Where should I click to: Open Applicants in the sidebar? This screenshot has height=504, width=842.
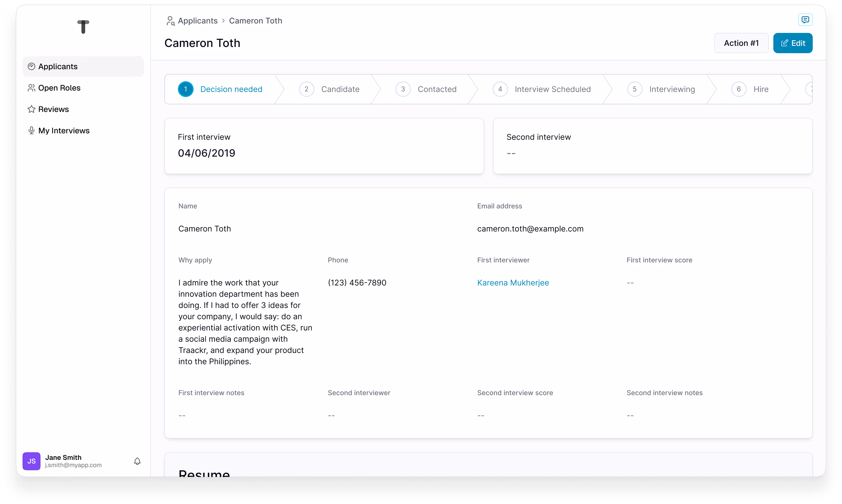58,66
